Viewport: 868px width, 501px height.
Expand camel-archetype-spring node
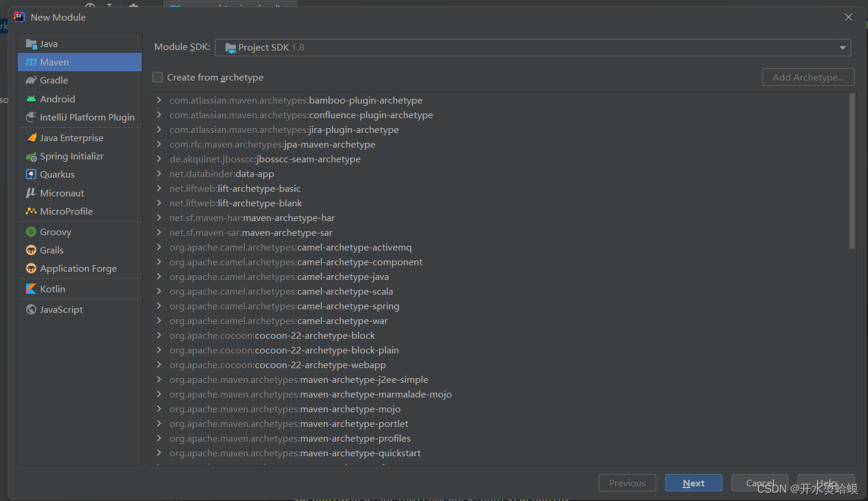click(159, 306)
